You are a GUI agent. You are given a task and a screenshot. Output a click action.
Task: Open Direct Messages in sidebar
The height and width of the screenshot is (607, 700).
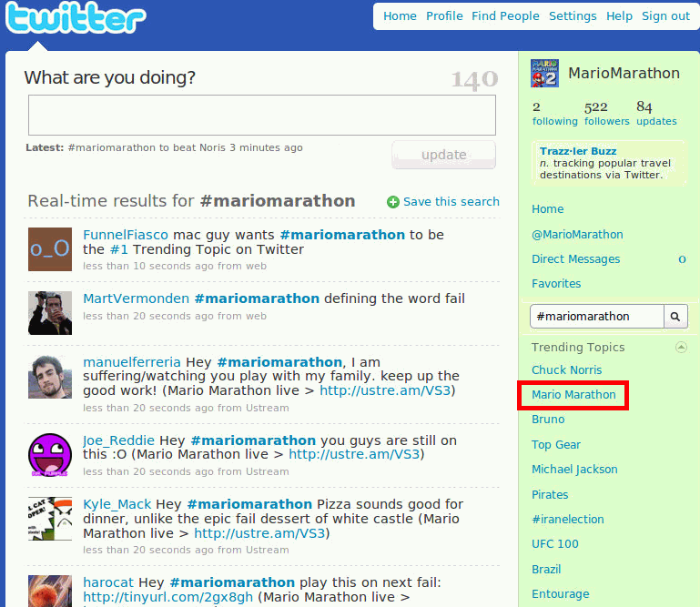pyautogui.click(x=575, y=259)
